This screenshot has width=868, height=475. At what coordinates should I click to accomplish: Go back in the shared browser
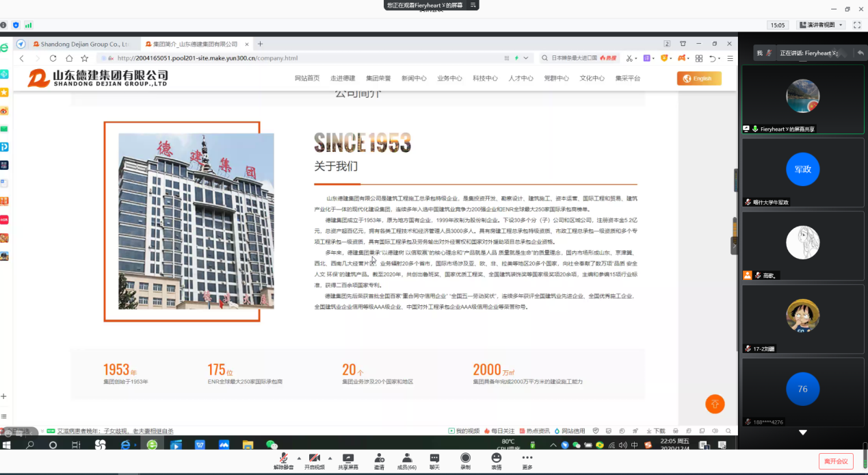pos(21,58)
